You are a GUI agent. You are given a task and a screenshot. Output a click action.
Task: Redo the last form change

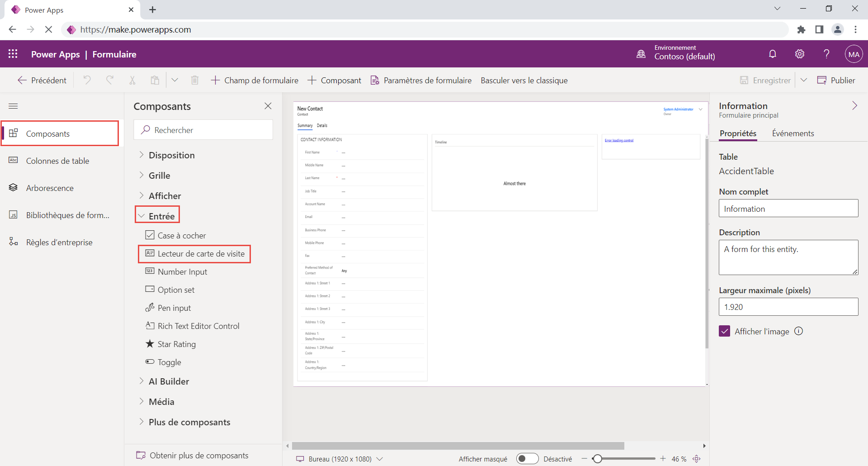pyautogui.click(x=110, y=80)
